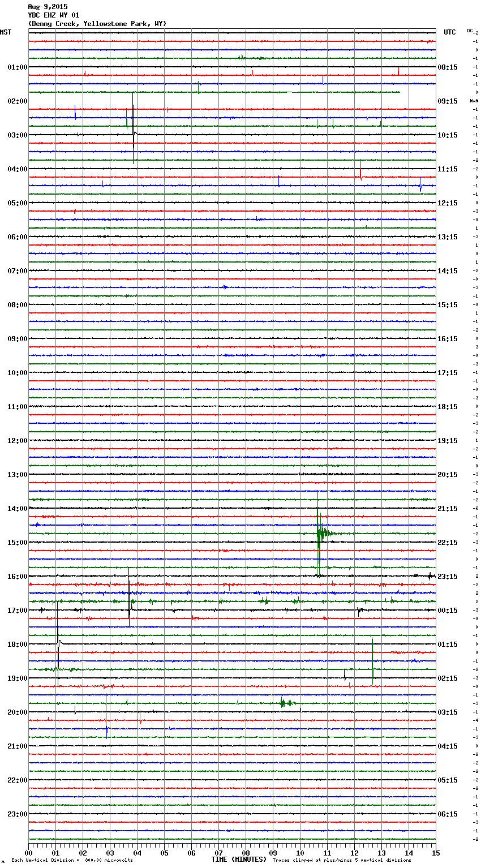The image size is (481, 868).
Task: Select the 18:00 MST time label
Action: coord(18,644)
